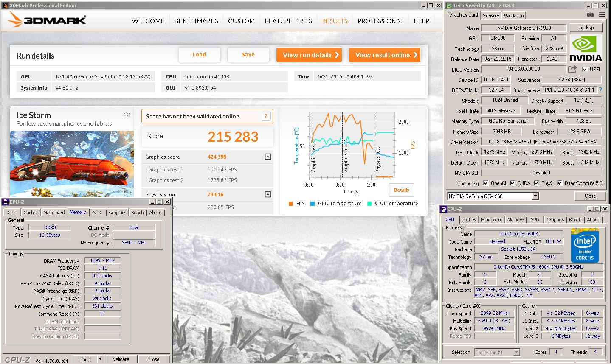Click the 3DMark title bar app icon
This screenshot has width=611, height=364.
tap(5, 5)
